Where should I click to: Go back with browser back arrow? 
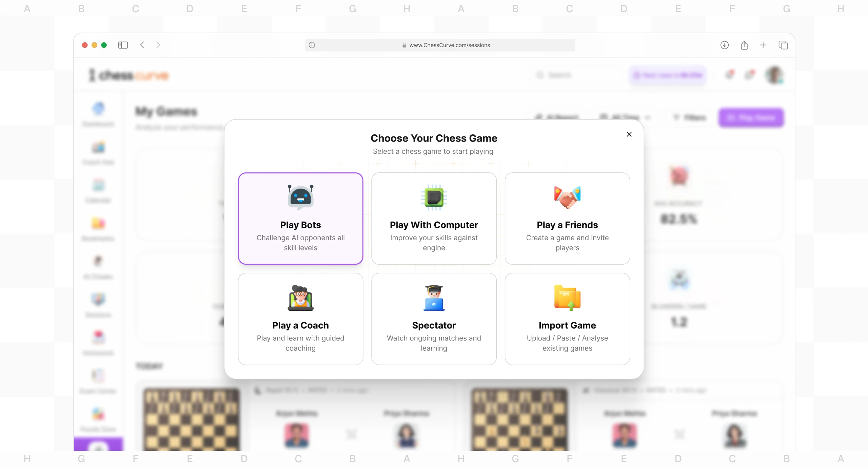coord(142,45)
